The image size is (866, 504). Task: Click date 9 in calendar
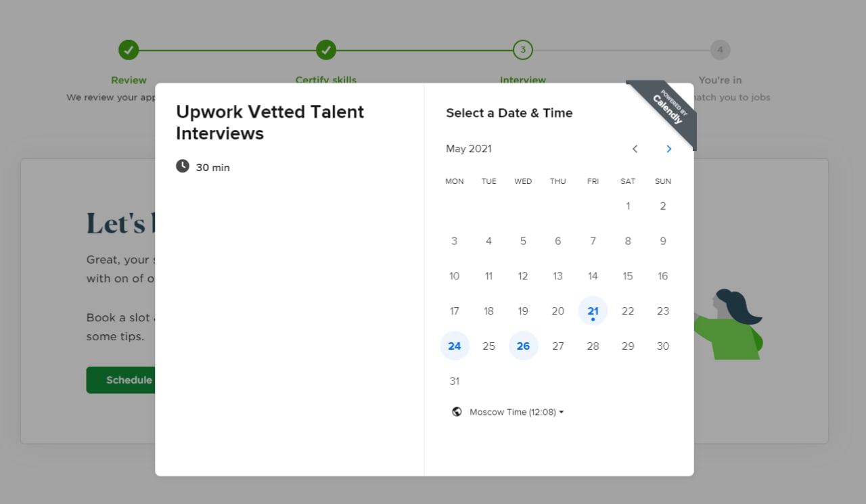point(663,241)
